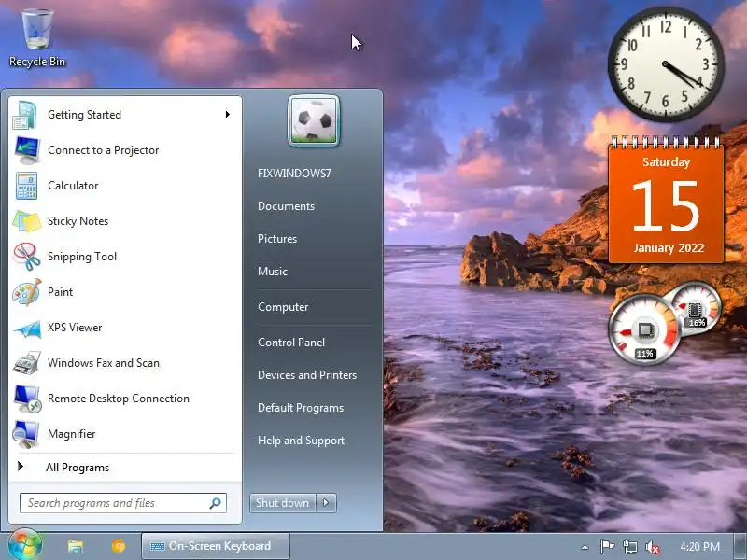Click the network tray icon
Image resolution: width=747 pixels, height=560 pixels.
tap(629, 547)
